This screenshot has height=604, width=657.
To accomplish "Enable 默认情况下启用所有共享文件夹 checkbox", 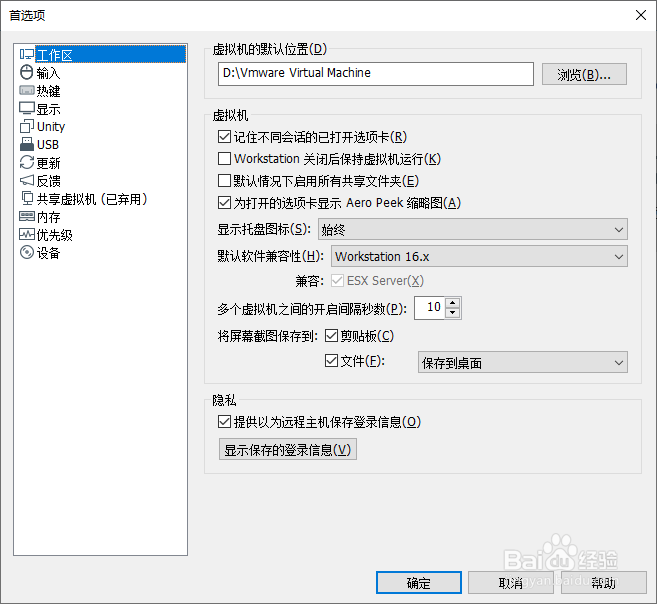I will pyautogui.click(x=224, y=181).
